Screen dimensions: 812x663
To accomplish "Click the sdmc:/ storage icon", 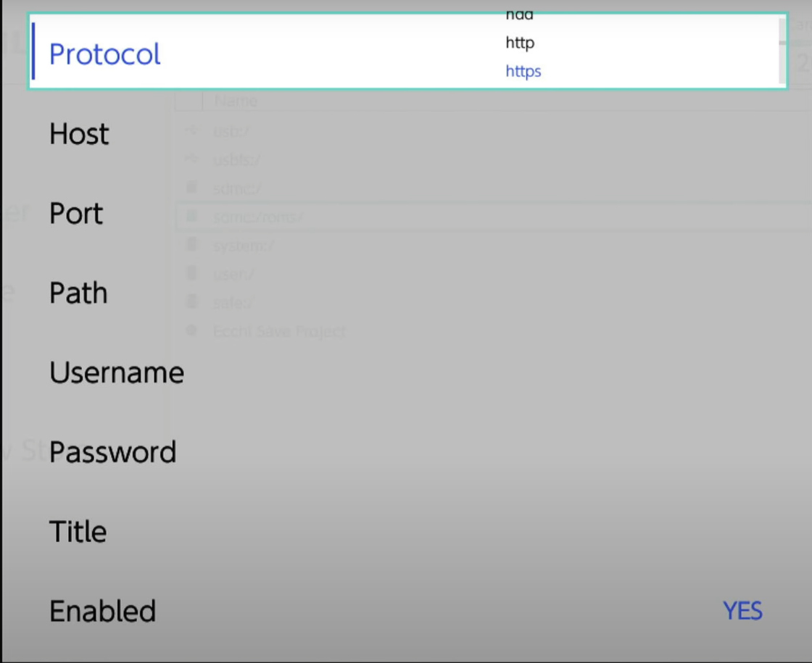I will click(191, 188).
